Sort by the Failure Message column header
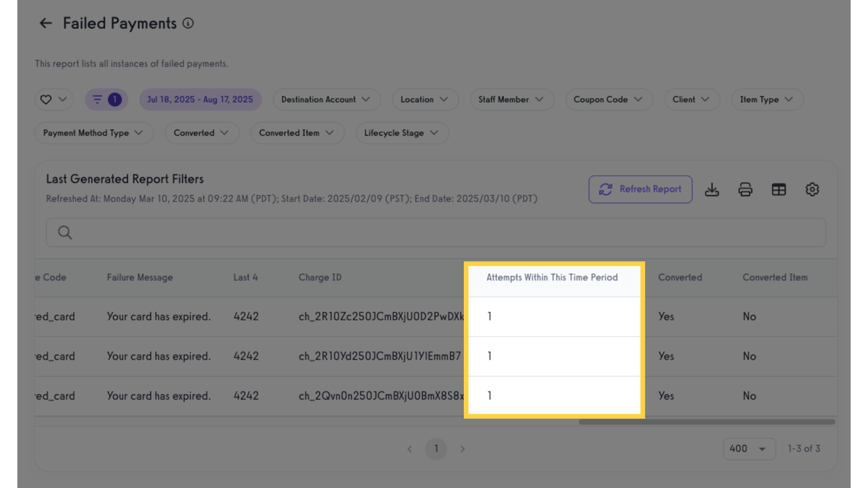868x488 pixels. pos(140,278)
